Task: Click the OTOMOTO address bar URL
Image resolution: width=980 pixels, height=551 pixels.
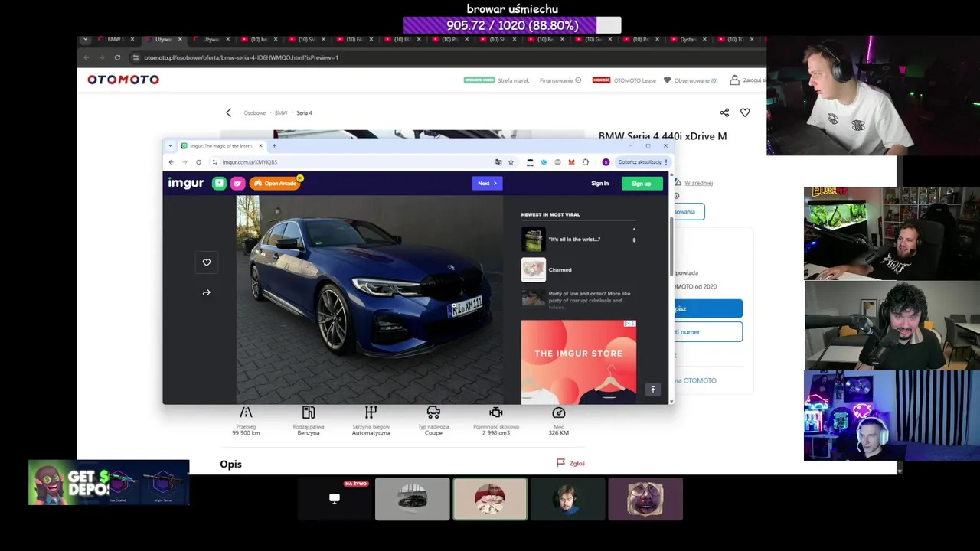Action: (x=241, y=57)
